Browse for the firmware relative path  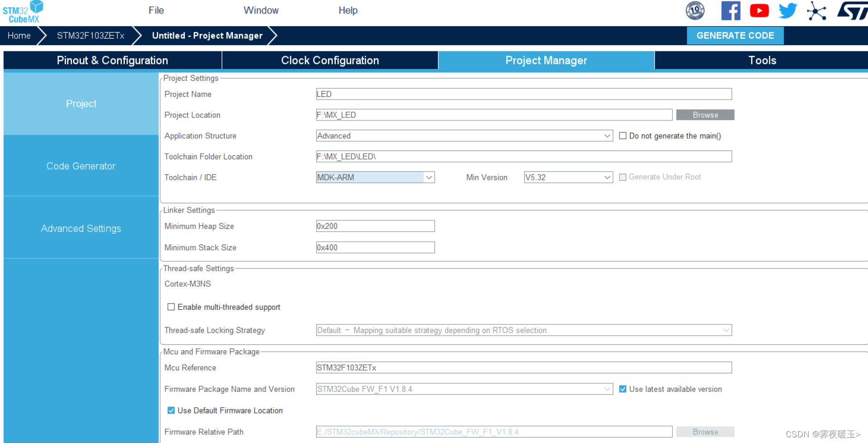tap(705, 432)
